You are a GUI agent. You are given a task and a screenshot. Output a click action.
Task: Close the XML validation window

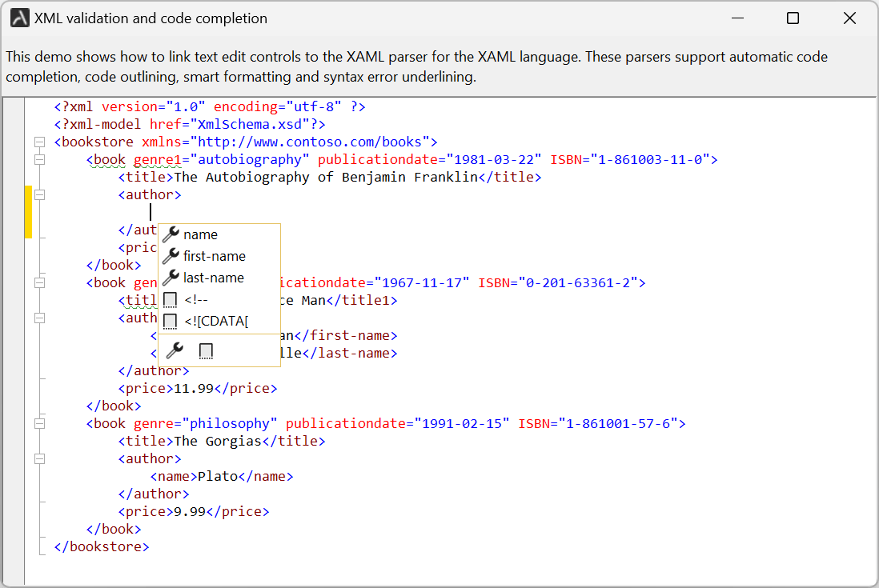849,18
